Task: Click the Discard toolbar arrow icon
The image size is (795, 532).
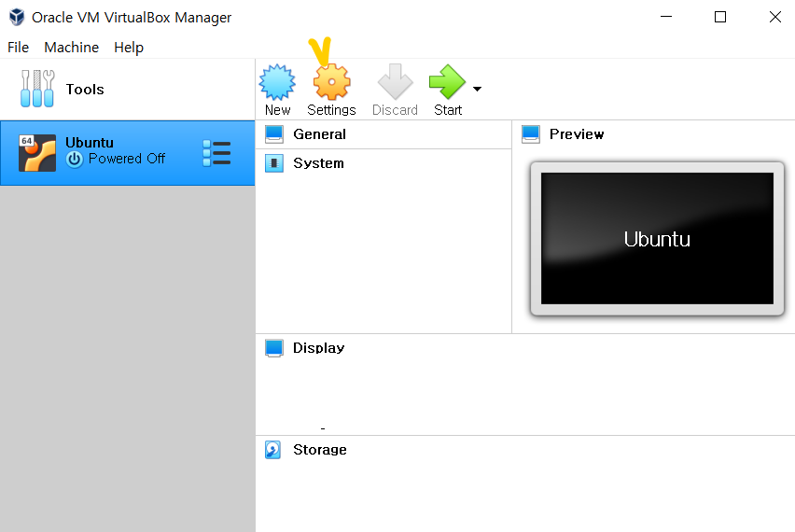Action: click(395, 81)
